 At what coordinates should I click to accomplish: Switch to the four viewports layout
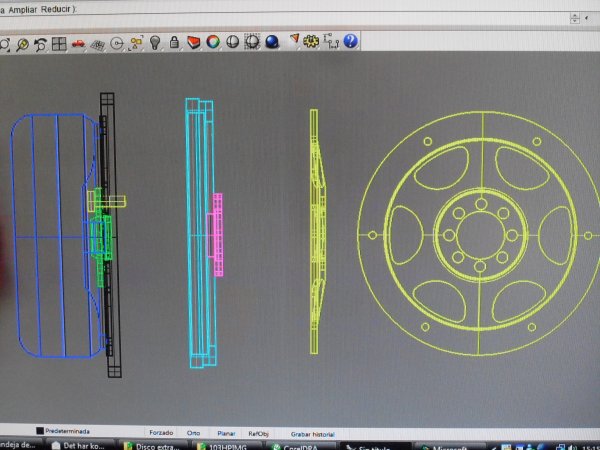coord(59,44)
